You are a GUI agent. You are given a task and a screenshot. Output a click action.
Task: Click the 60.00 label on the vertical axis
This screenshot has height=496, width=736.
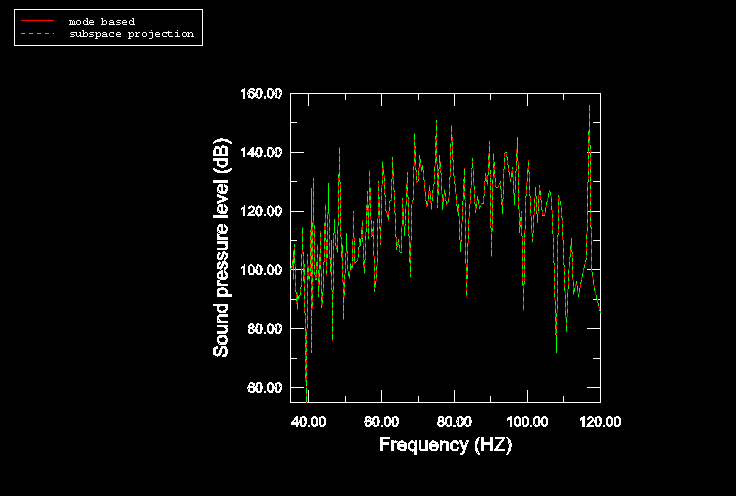pos(264,388)
